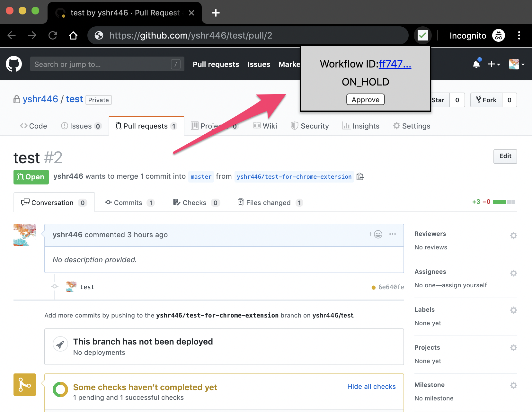Open the create new plus dropdown
Viewport: 532px width, 412px height.
pos(494,64)
